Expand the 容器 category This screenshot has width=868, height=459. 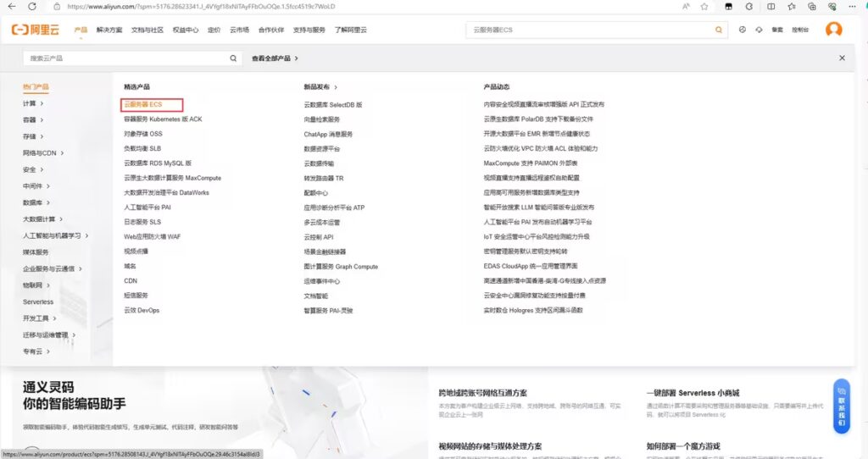pos(33,120)
